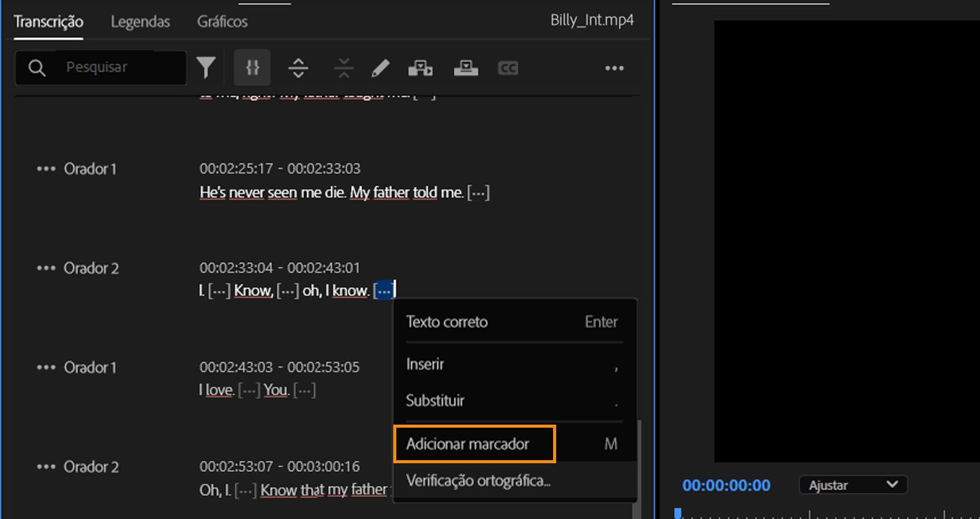Image resolution: width=980 pixels, height=519 pixels.
Task: Click the merge segments icon
Action: pos(344,68)
